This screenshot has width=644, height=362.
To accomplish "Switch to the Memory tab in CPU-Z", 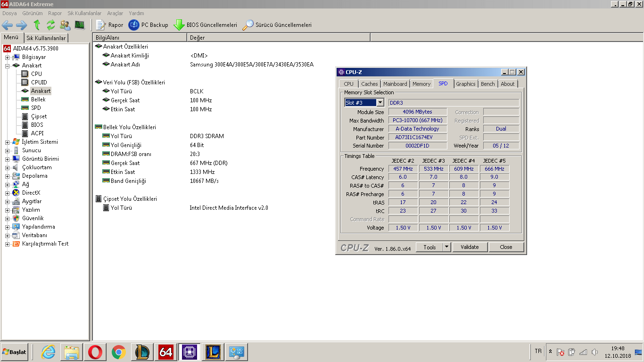I will (421, 84).
